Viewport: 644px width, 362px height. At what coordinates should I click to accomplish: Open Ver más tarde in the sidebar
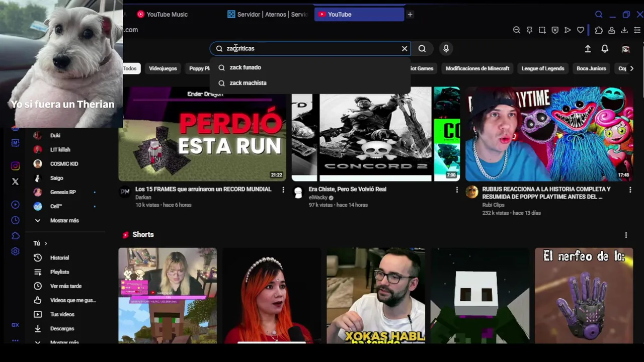coord(65,286)
